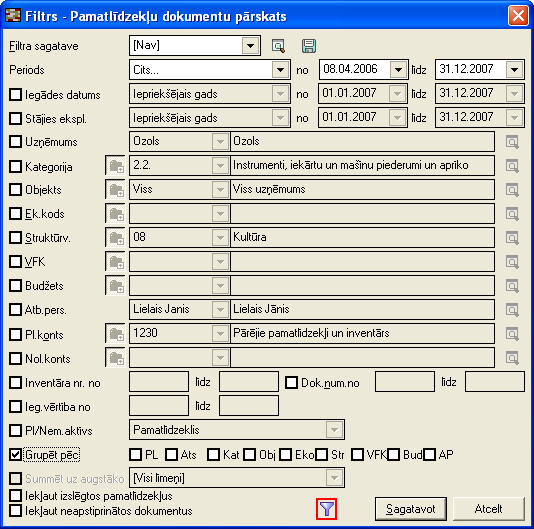The height and width of the screenshot is (529, 534).
Task: Open folder tree icon for Struktūrv.
Action: (115, 237)
